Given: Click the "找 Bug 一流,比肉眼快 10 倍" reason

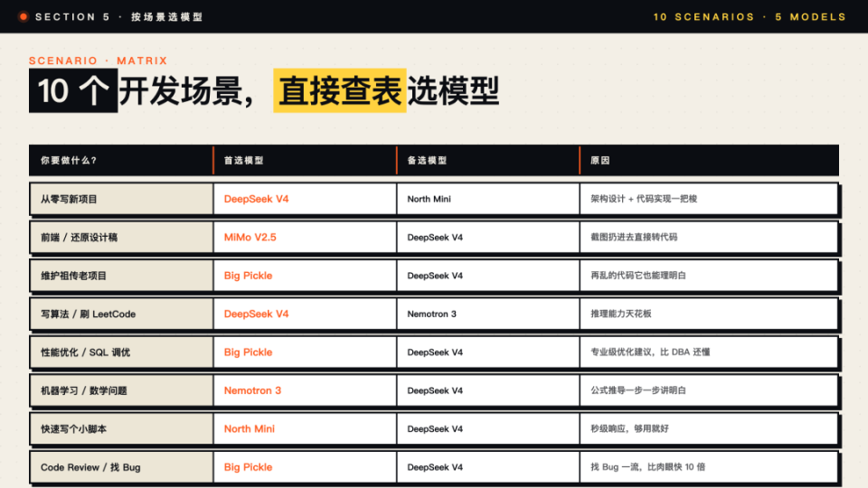Looking at the screenshot, I should coord(647,467).
